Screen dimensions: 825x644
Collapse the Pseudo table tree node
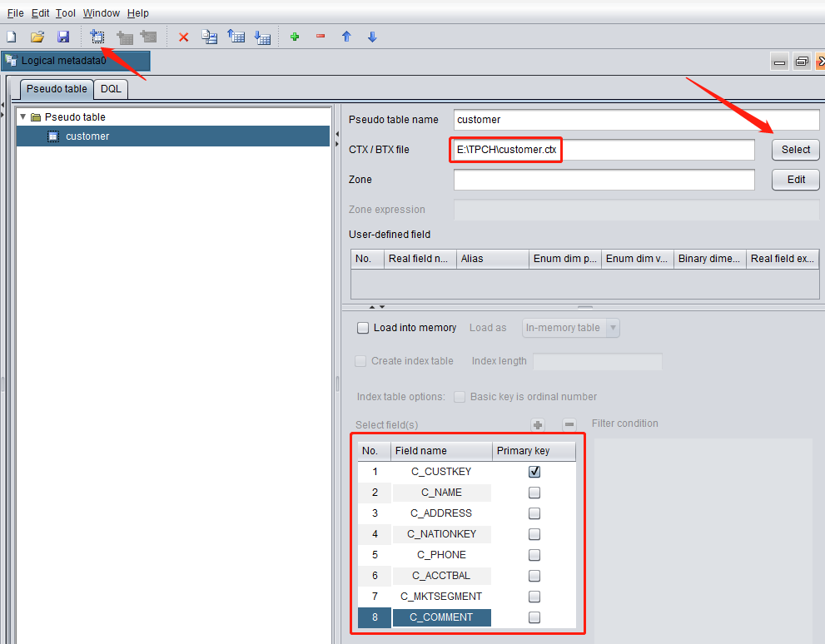tap(23, 117)
